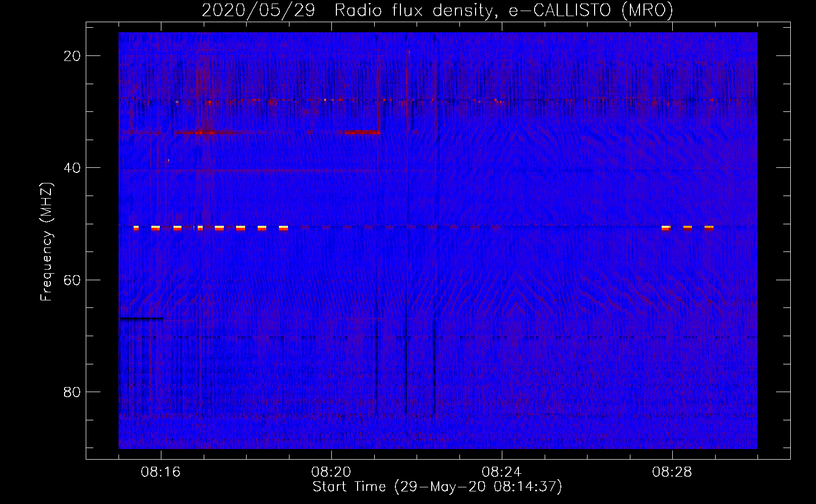Click the 08:28 time tick label
This screenshot has width=816, height=504.
click(x=672, y=472)
